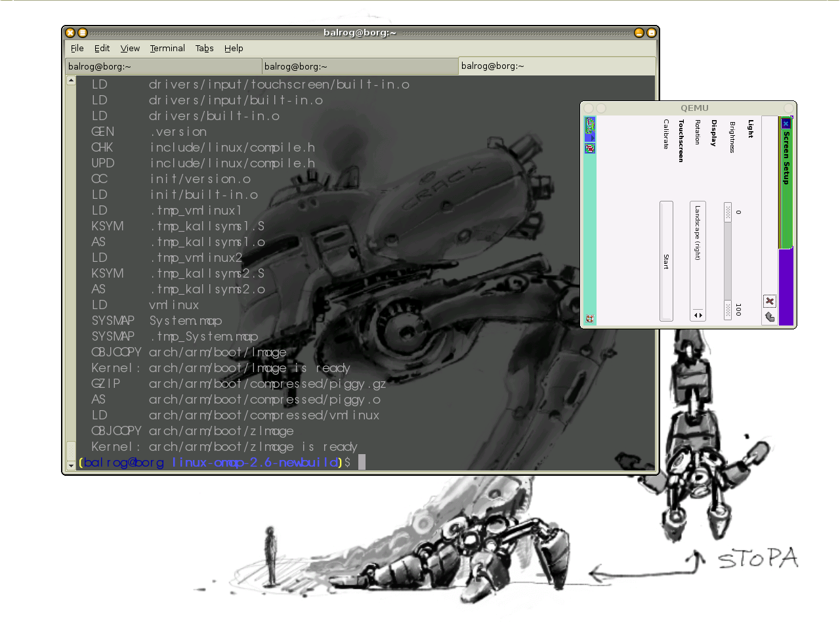Open the Terminal menu
Image resolution: width=840 pixels, height=630 pixels.
pos(167,49)
